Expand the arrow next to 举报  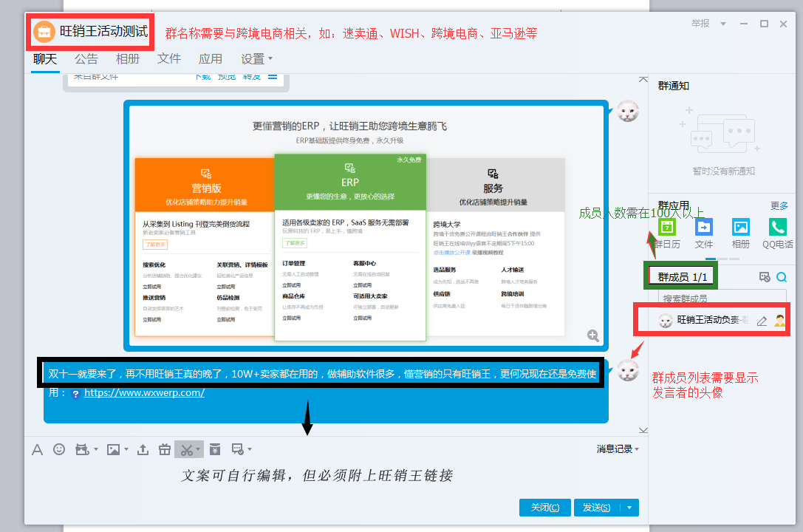723,24
